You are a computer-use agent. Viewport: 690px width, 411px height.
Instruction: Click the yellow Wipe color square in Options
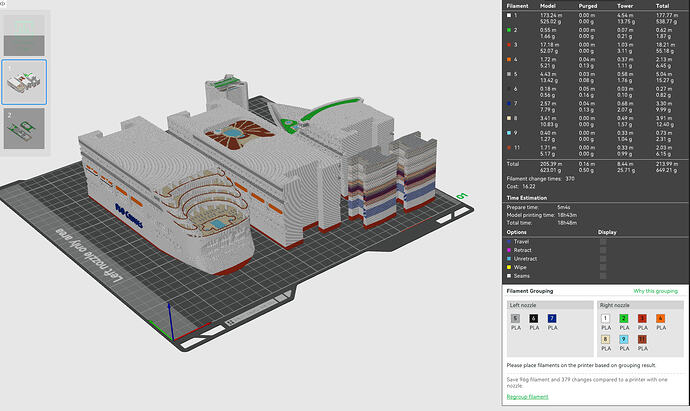(x=509, y=267)
